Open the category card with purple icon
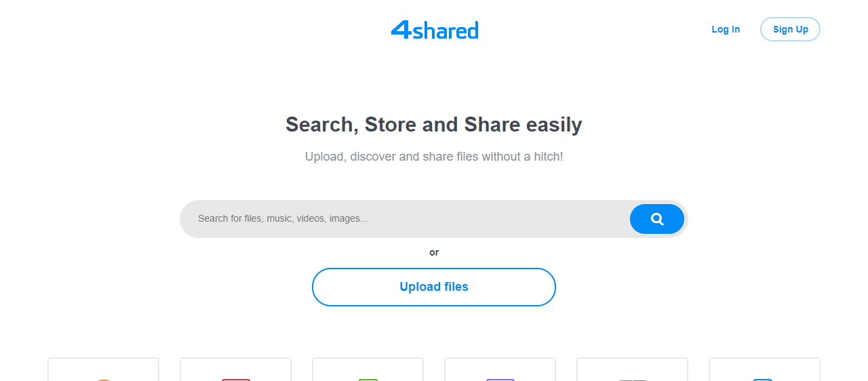Image resolution: width=868 pixels, height=381 pixels. point(500,369)
